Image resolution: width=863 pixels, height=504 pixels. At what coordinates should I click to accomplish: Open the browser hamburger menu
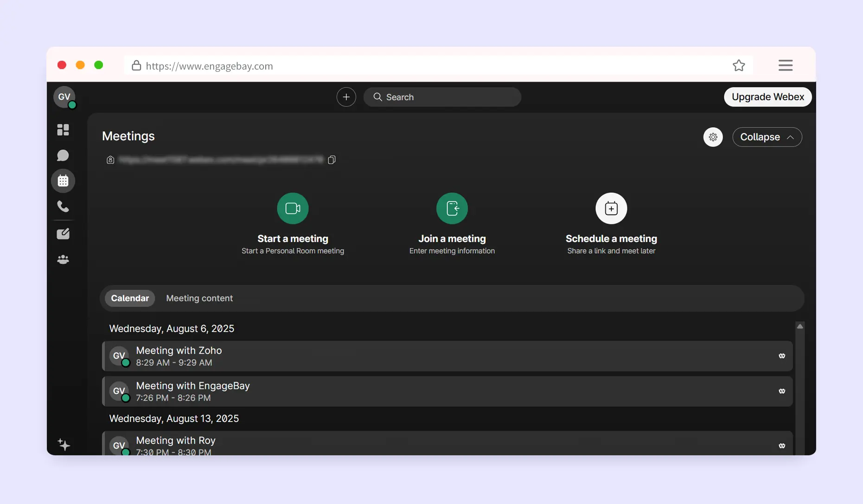pos(785,65)
